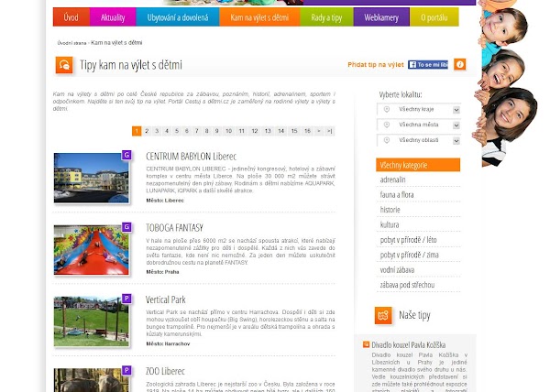
Task: Select adrenalin category
Action: [x=392, y=180]
